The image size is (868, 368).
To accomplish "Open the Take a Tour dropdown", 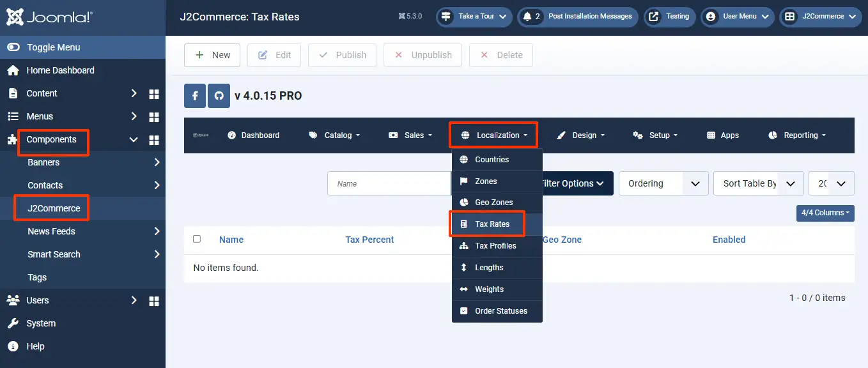I will pos(474,17).
